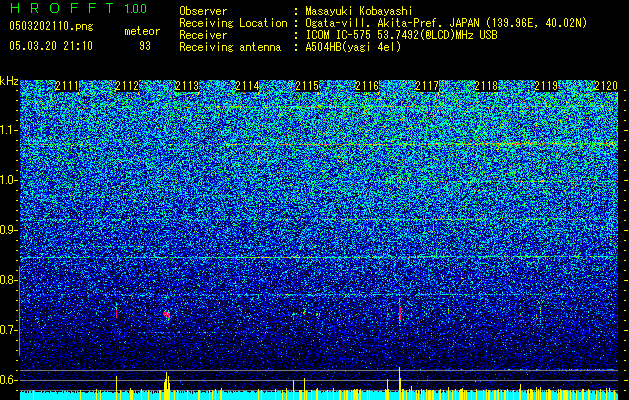Click the 2114 time marker
The image size is (629, 400).
coord(247,86)
